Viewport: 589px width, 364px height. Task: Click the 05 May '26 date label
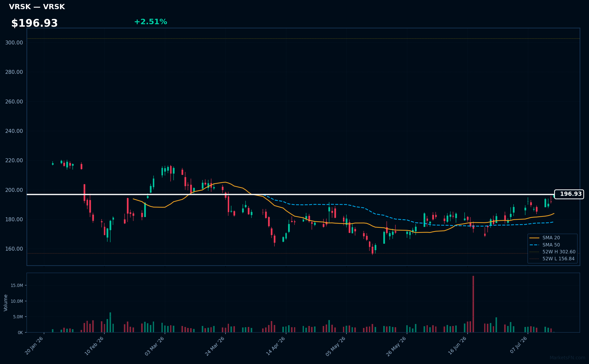(336, 346)
